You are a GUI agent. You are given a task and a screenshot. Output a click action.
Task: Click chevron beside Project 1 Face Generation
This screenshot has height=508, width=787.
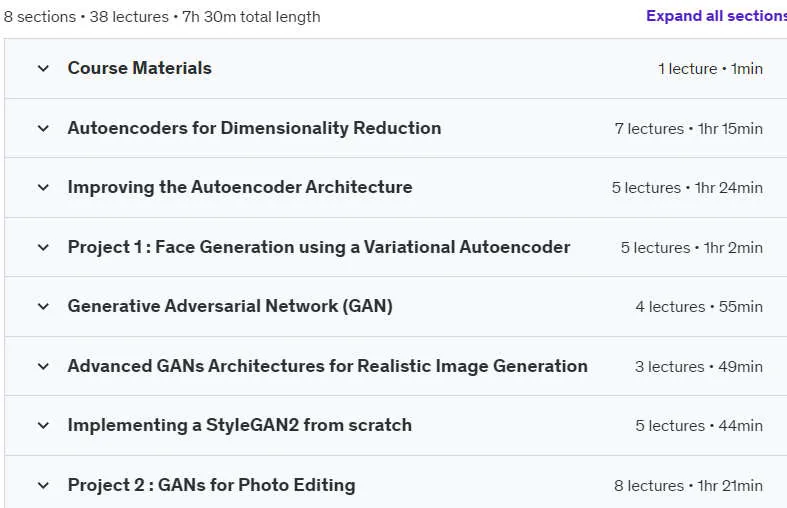43,247
